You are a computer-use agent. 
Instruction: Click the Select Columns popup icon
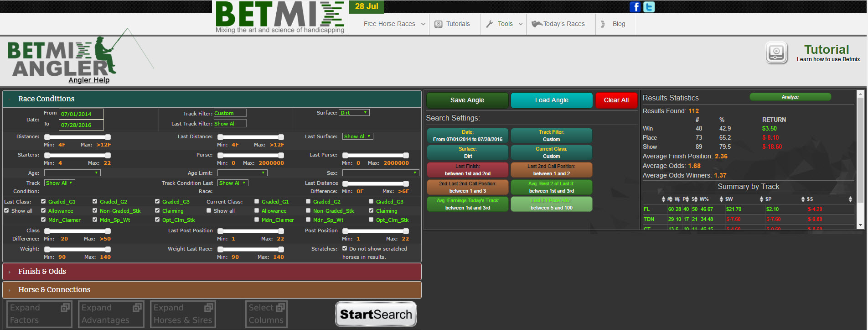[x=280, y=308]
